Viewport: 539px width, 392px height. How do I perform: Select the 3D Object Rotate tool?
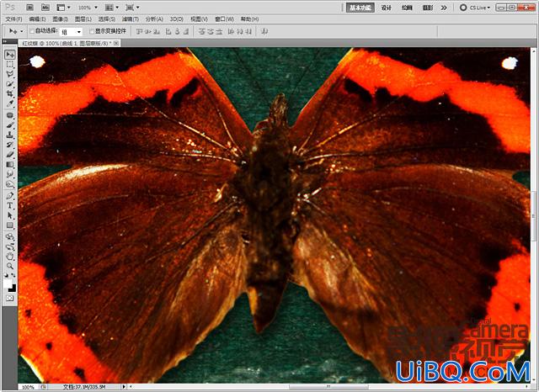click(10, 237)
